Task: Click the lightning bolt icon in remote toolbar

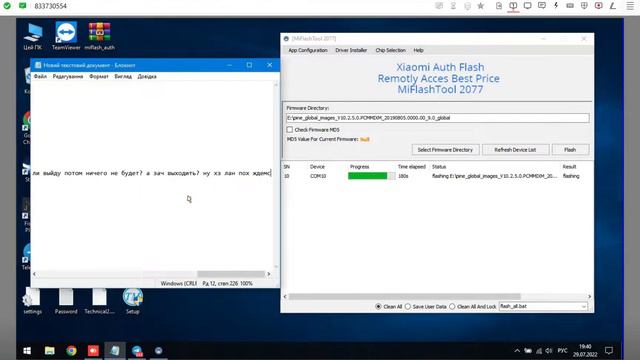Action: pyautogui.click(x=556, y=6)
